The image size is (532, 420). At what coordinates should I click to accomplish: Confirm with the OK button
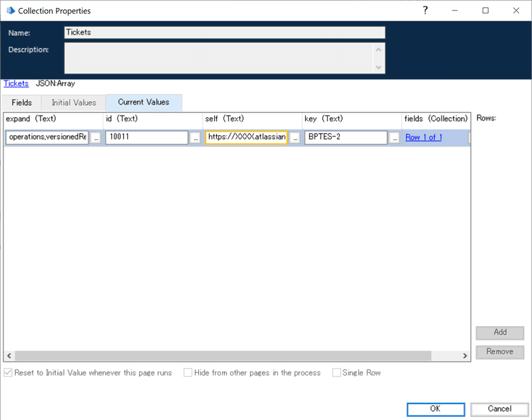pos(436,409)
